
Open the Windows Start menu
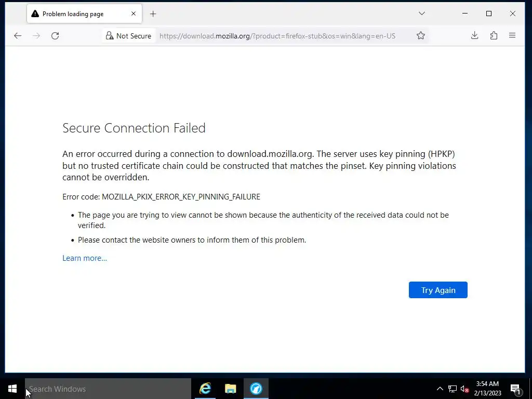(x=12, y=389)
